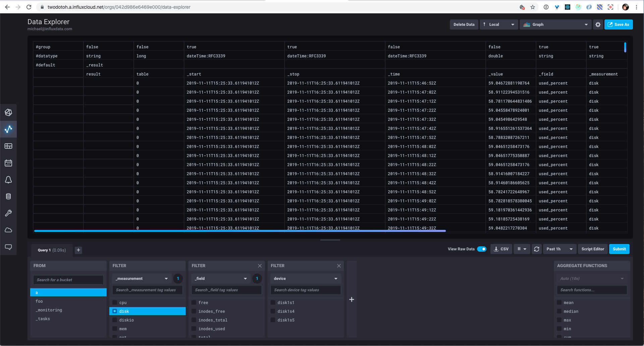Image resolution: width=644 pixels, height=346 pixels.
Task: Open the Load Data database sidebar icon
Action: point(8,196)
